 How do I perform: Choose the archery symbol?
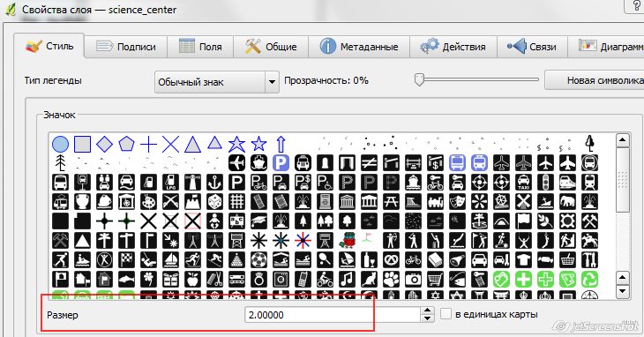(392, 240)
